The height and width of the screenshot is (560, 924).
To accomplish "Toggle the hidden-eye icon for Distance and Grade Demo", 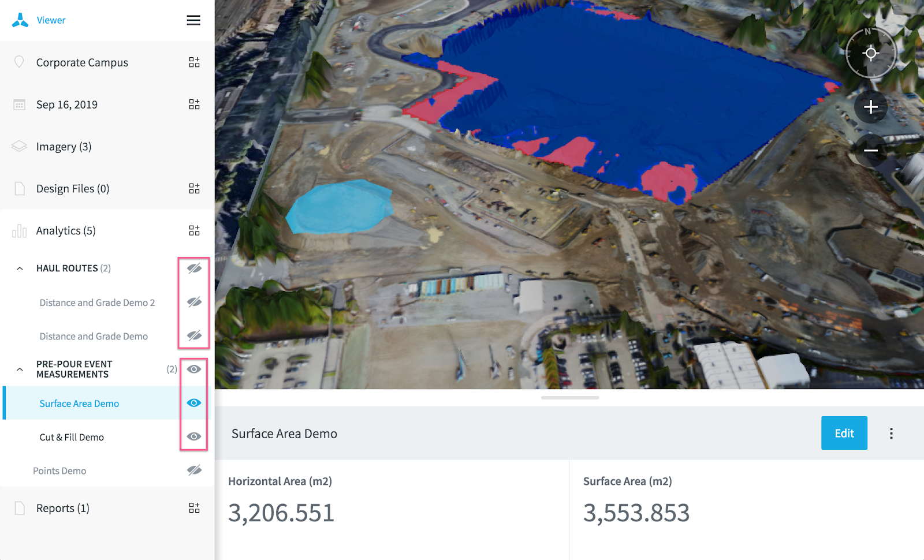I will click(194, 335).
